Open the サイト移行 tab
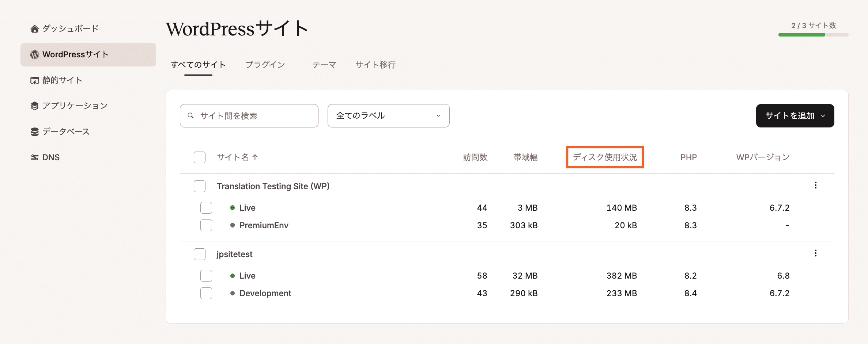 [375, 65]
